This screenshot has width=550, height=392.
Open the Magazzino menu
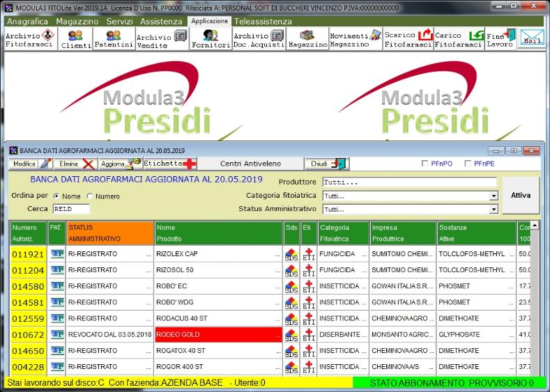point(77,22)
